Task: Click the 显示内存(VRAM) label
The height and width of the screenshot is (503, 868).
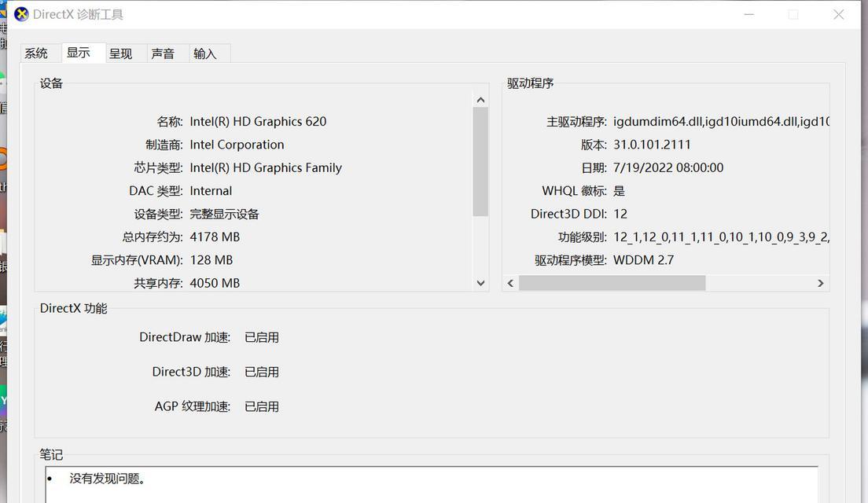Action: pyautogui.click(x=137, y=260)
